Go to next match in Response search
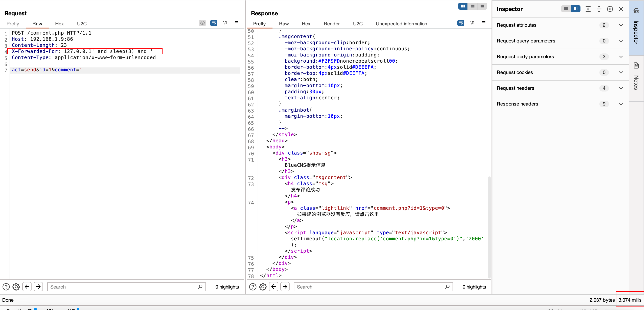Image resolution: width=644 pixels, height=310 pixels. pos(285,287)
